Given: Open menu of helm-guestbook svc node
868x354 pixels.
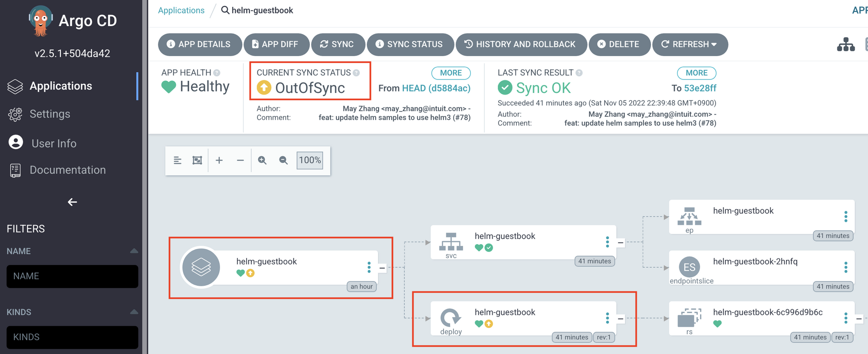Looking at the screenshot, I should 607,242.
